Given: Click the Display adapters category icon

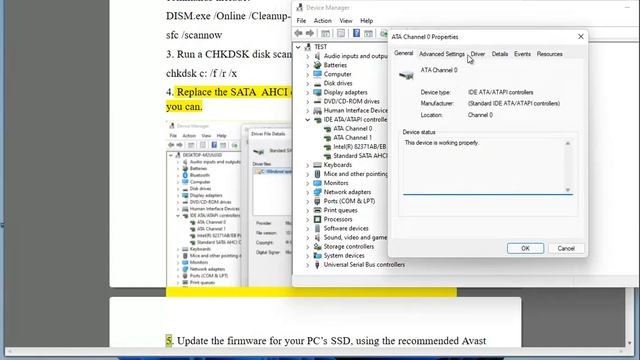Looking at the screenshot, I should pos(317,92).
